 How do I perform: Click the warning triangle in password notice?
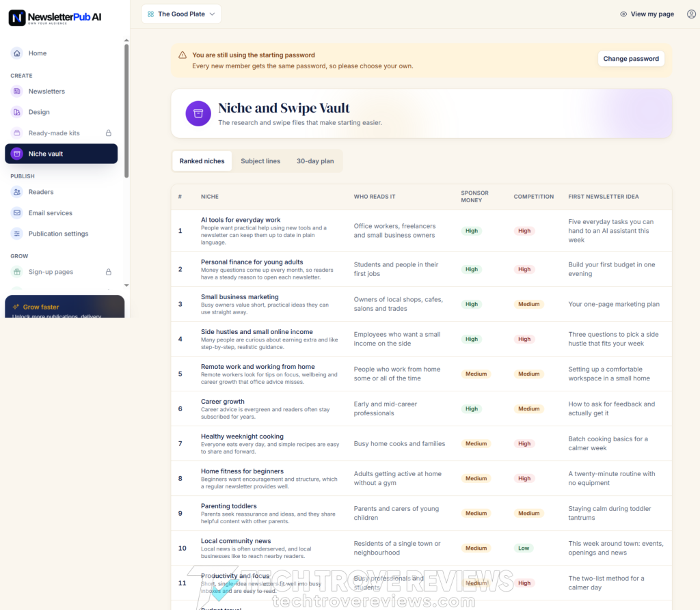point(183,55)
